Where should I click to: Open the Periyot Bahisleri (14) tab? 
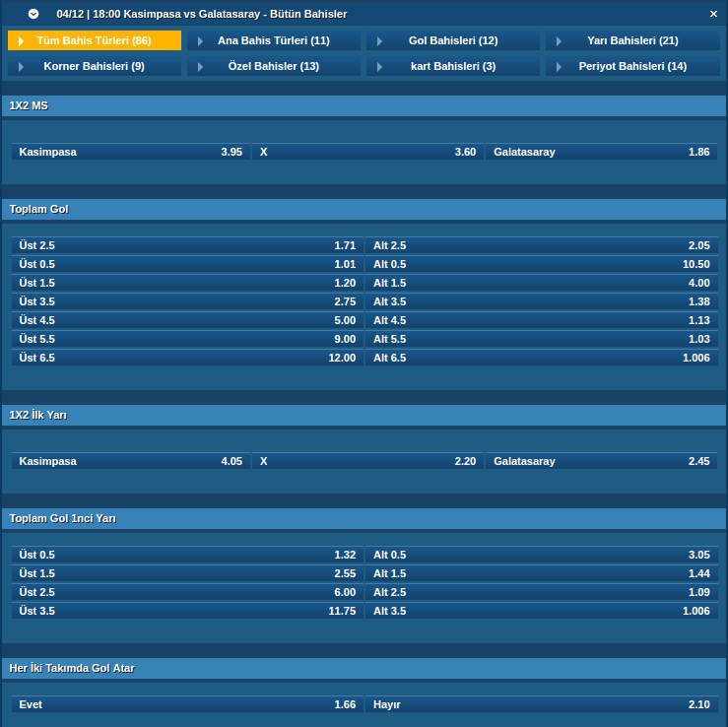[x=632, y=66]
